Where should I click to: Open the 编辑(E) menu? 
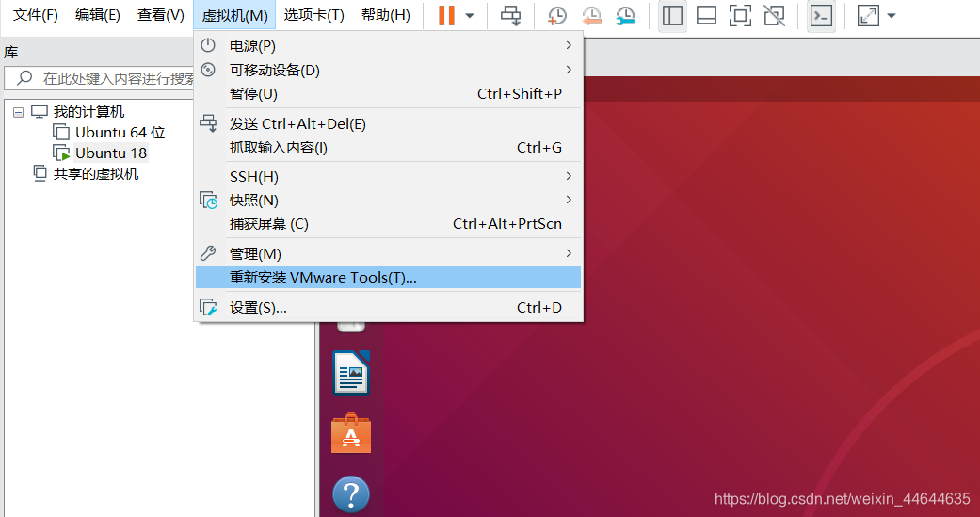click(98, 15)
